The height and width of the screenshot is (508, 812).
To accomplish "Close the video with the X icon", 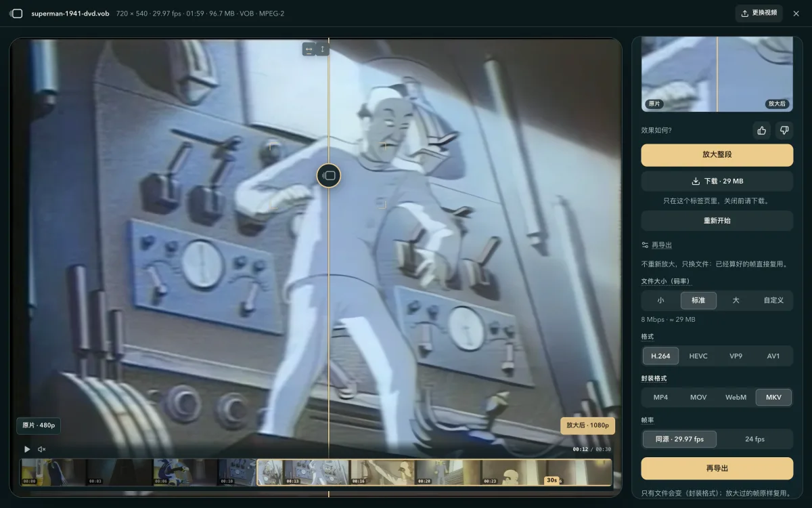I will (x=796, y=14).
